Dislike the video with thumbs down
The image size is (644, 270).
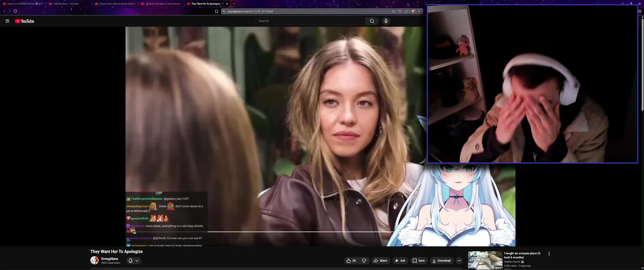coord(364,261)
